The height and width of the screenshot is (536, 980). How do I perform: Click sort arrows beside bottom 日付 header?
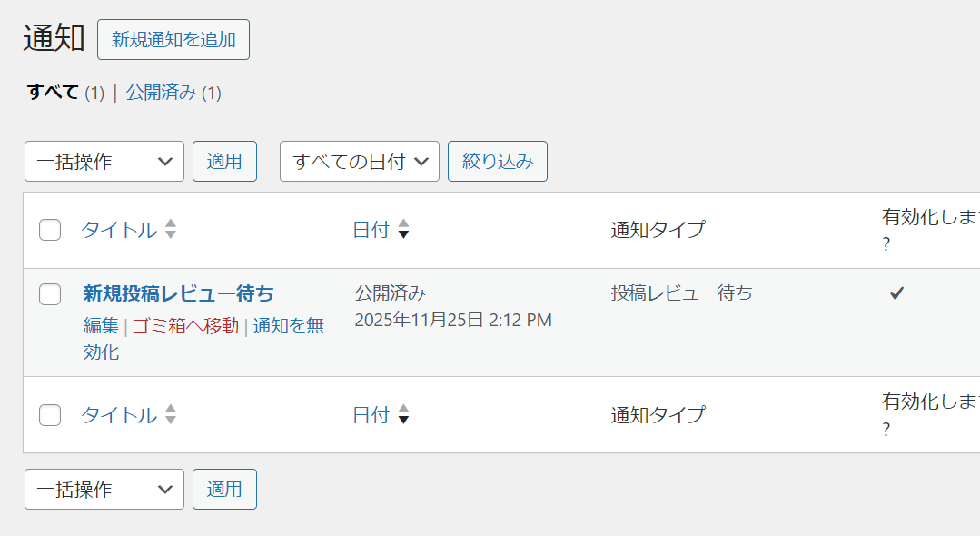pyautogui.click(x=404, y=415)
